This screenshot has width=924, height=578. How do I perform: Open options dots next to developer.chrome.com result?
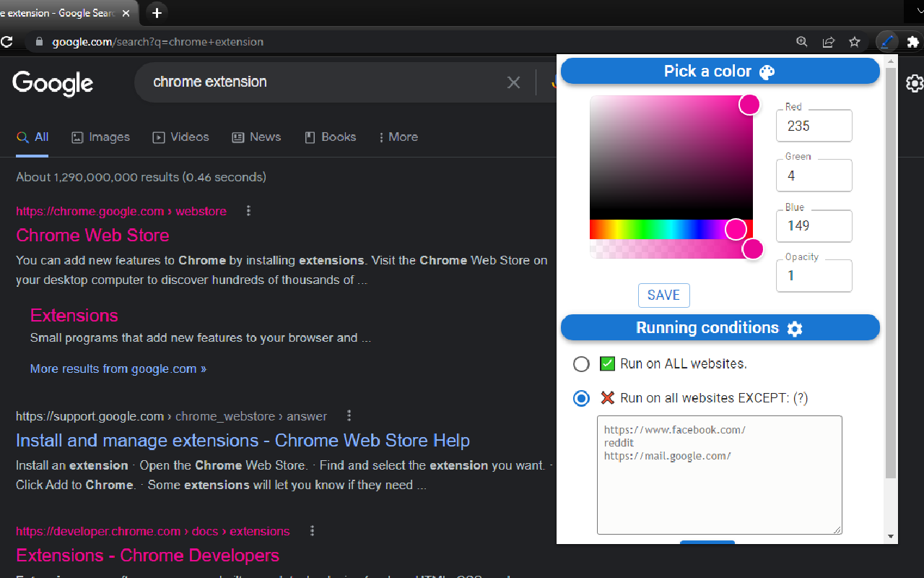(312, 531)
